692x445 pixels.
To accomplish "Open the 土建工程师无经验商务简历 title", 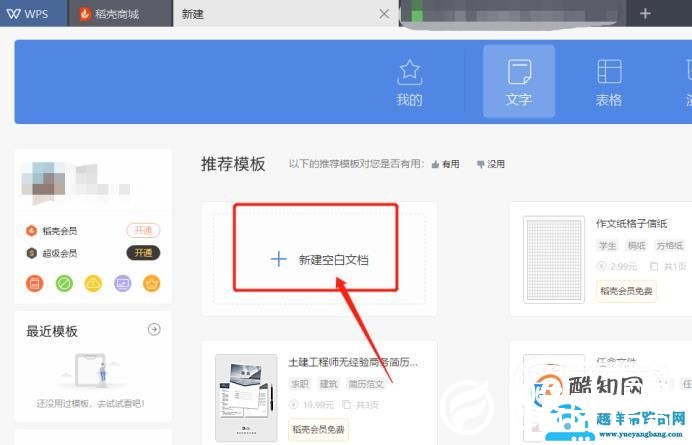I will [x=353, y=362].
